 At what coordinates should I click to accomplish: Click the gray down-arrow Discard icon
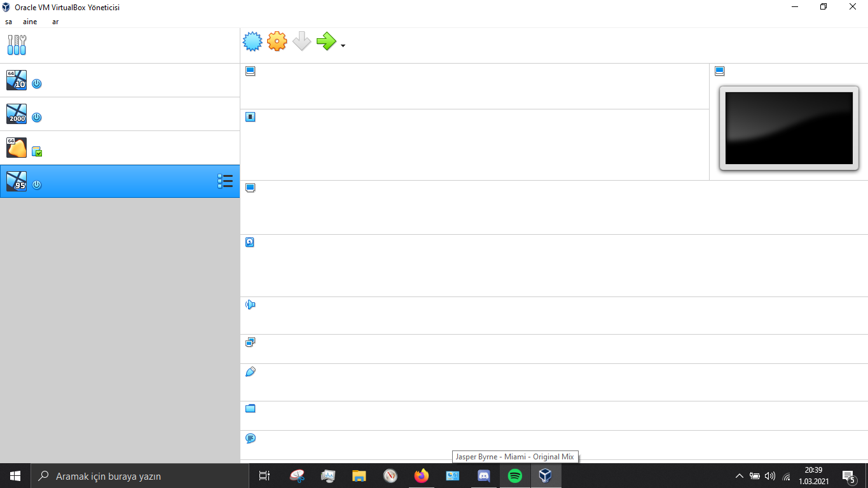click(301, 42)
